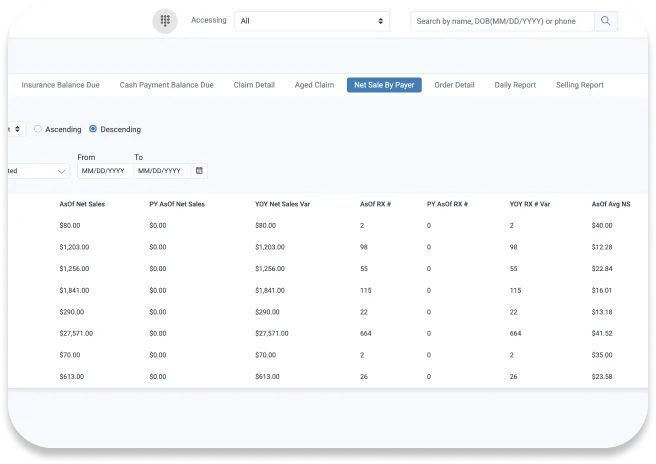View the Selling Report tab

pos(579,85)
